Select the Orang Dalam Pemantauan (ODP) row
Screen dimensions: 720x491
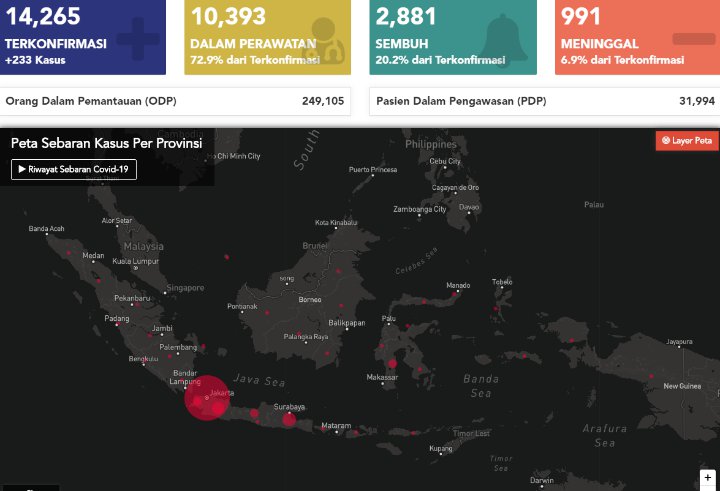coord(175,101)
